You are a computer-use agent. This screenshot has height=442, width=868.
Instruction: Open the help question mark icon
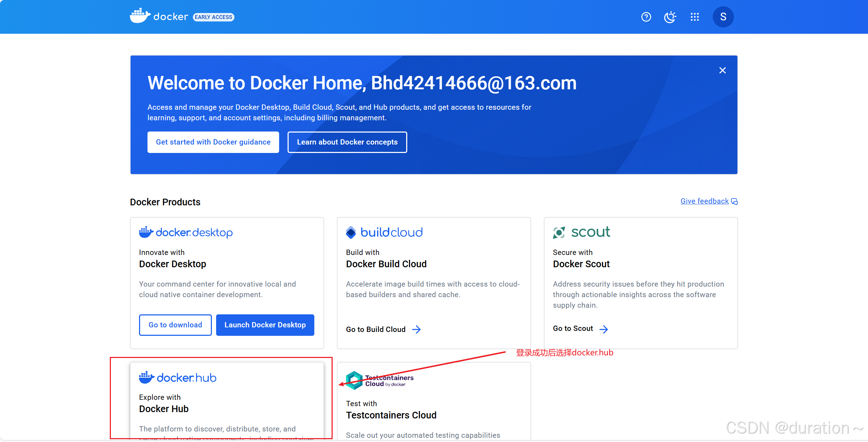tap(646, 17)
